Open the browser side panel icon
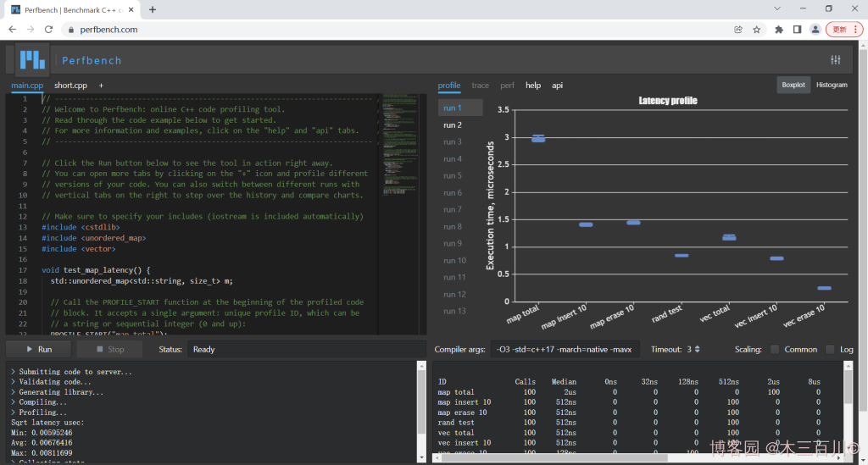Image resolution: width=868 pixels, height=465 pixels. coord(797,30)
